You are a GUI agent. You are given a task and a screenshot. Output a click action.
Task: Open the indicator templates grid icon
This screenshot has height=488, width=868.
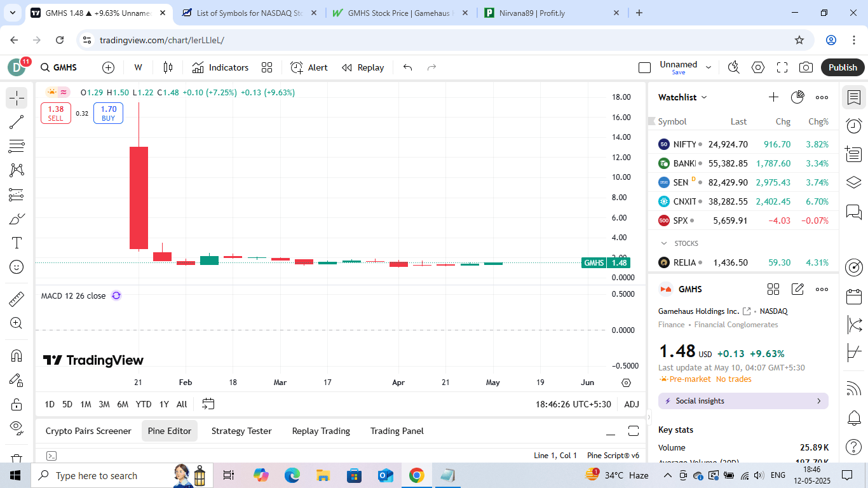tap(267, 67)
